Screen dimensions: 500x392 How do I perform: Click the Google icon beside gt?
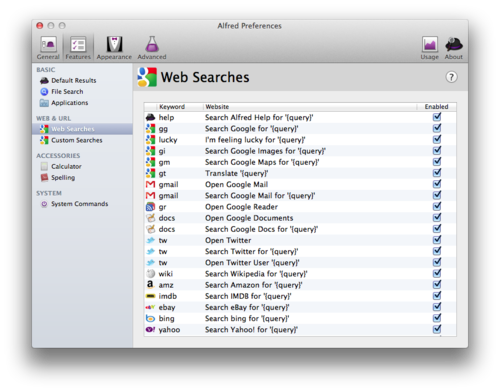(150, 173)
